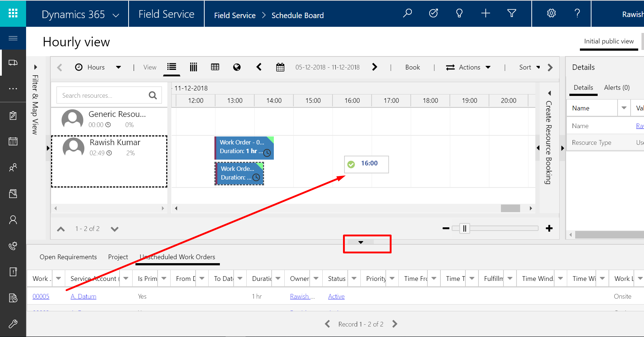Select the grid table view icon

coord(215,67)
